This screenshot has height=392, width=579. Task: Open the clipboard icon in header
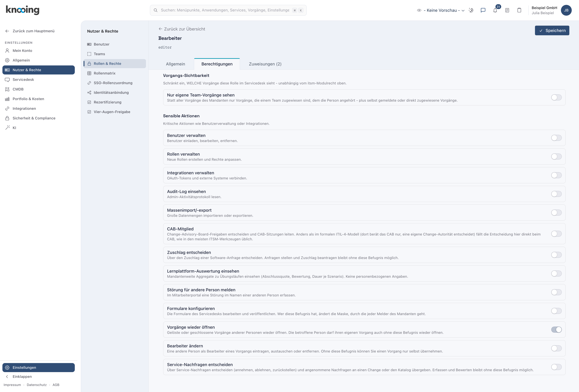(x=519, y=10)
